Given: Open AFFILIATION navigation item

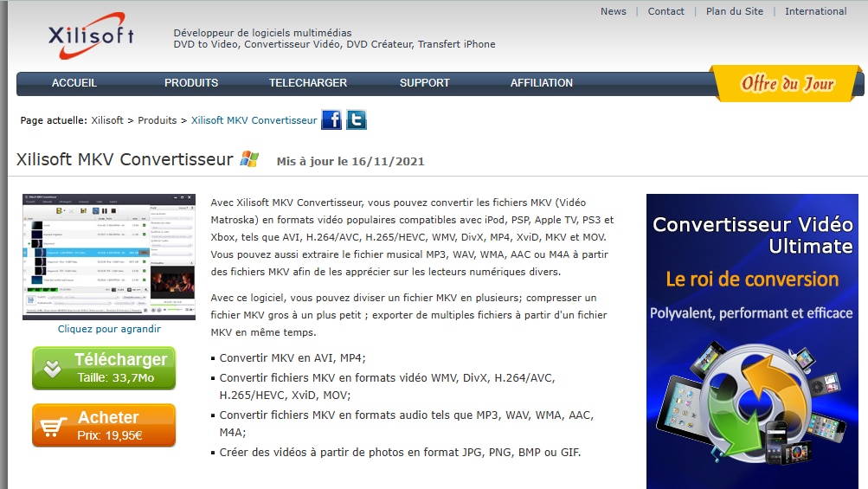Looking at the screenshot, I should [542, 83].
